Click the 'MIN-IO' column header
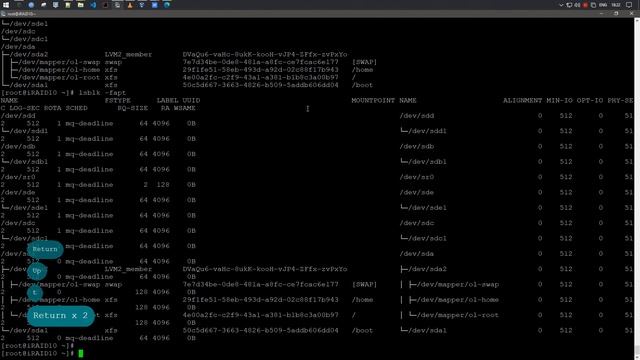The height and width of the screenshot is (360, 640). [x=559, y=100]
